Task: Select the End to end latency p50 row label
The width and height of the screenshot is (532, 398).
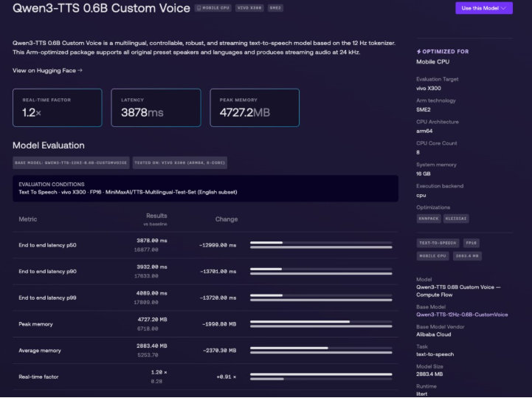Action: [47, 245]
